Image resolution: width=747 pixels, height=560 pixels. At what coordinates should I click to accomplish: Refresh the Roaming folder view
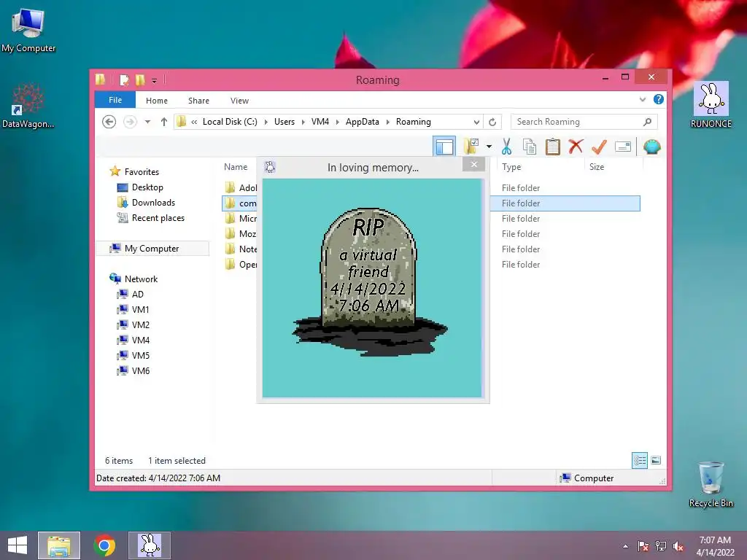[492, 122]
